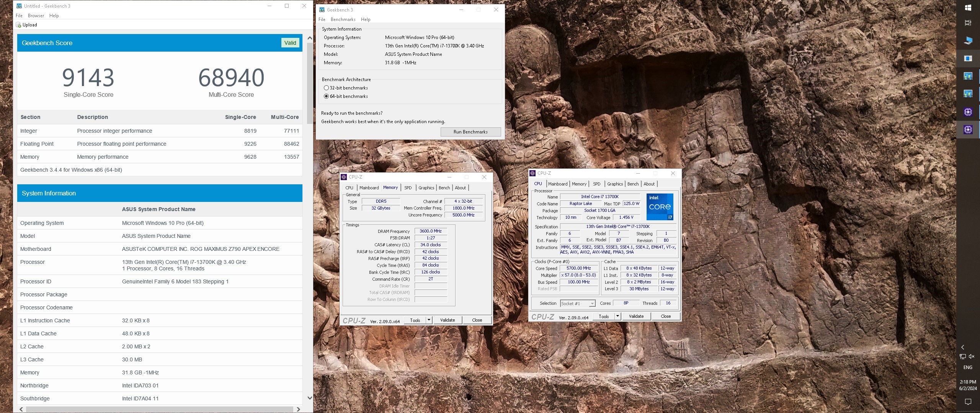
Task: Select the 32-bit benchmarks radio button
Action: [326, 88]
